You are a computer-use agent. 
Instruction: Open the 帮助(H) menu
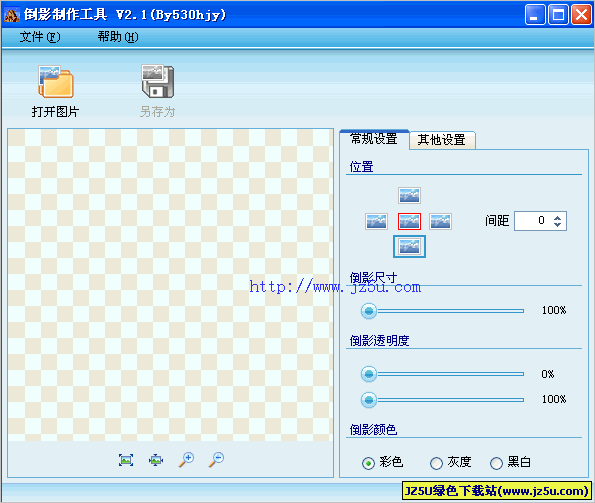tap(118, 37)
